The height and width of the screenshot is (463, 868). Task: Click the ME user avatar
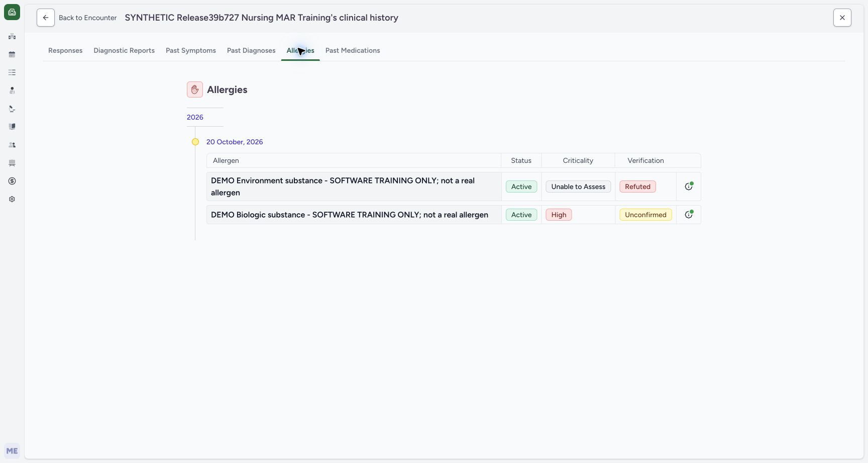point(12,451)
